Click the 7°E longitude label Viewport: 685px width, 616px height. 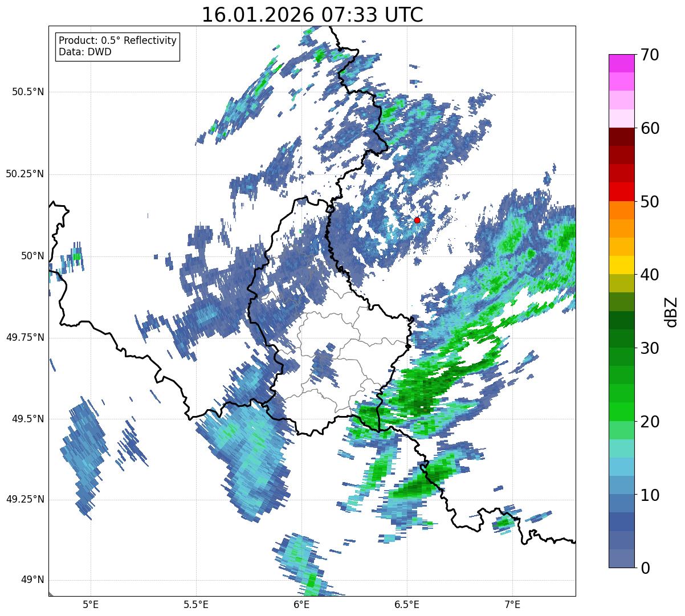(512, 604)
